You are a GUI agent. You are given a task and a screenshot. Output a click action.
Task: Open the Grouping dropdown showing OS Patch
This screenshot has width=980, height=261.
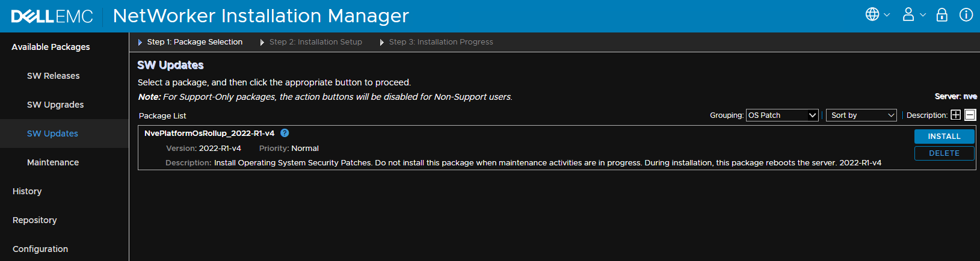point(782,115)
